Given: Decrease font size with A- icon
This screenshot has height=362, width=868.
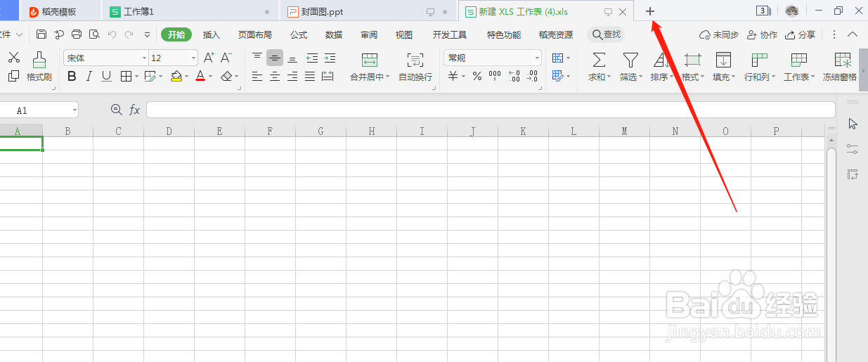Looking at the screenshot, I should click(226, 58).
